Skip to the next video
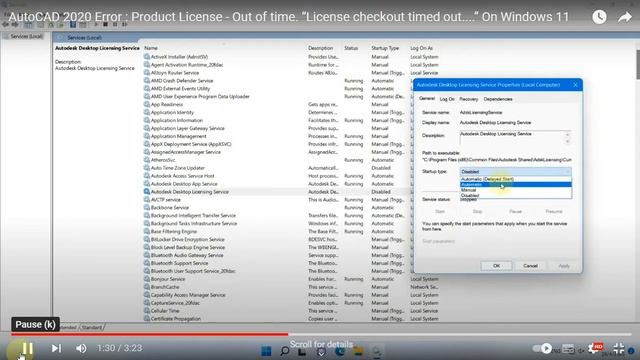640x360 pixels. tap(56, 348)
